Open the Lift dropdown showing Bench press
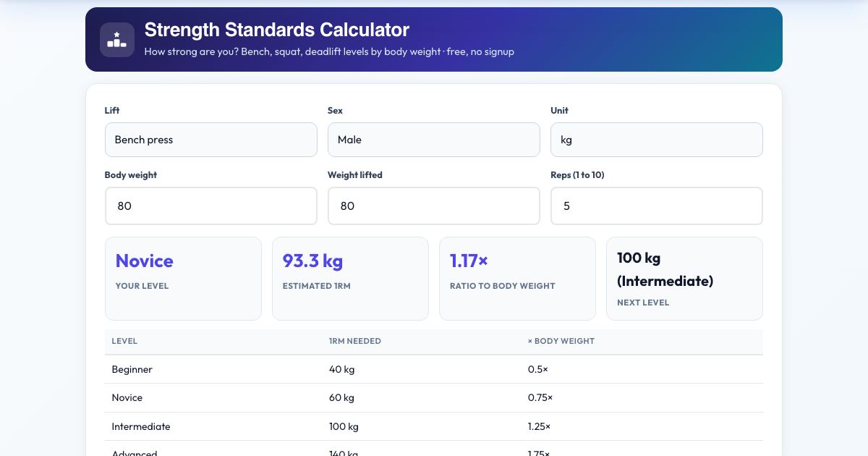Screen dimensions: 868x456 coord(211,140)
